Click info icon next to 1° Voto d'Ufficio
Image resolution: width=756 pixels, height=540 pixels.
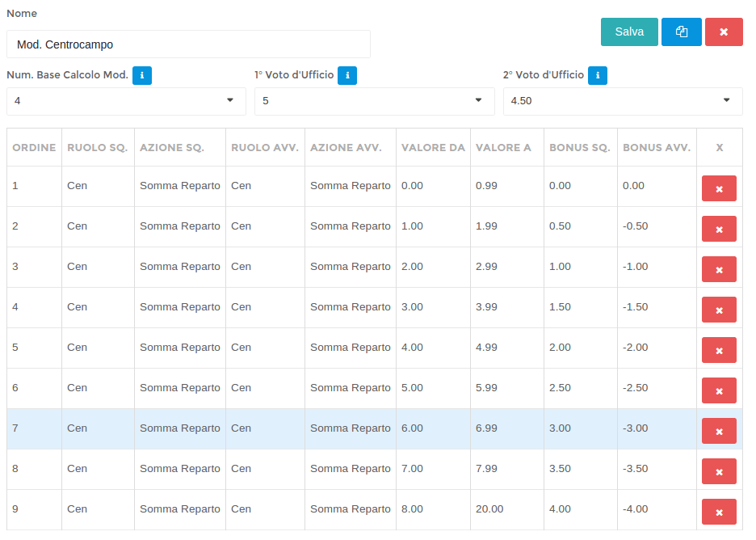(x=347, y=75)
